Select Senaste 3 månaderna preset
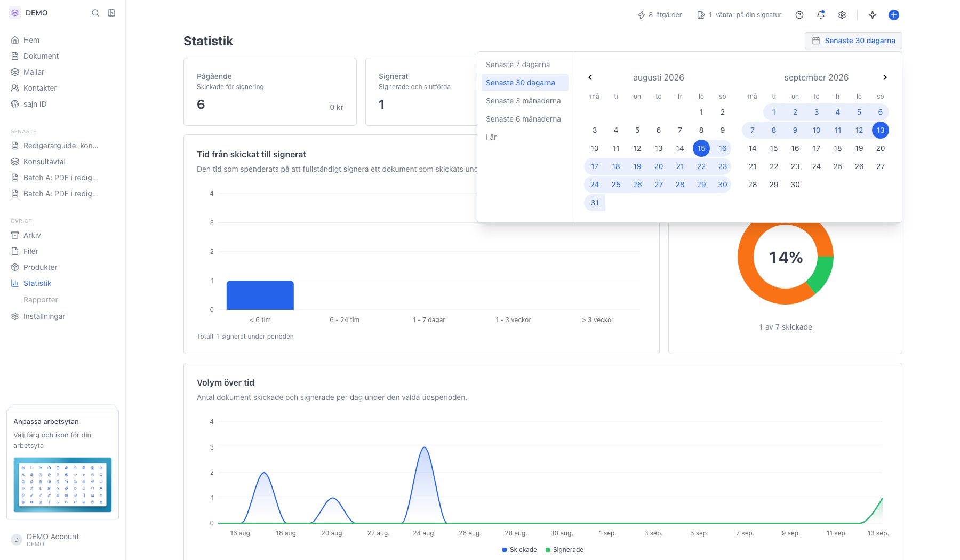960x560 pixels. pos(525,101)
